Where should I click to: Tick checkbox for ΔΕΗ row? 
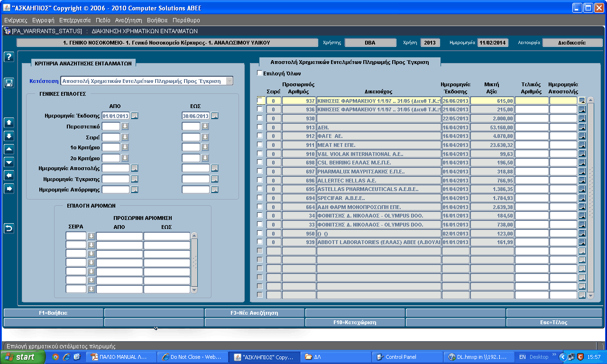pos(260,127)
